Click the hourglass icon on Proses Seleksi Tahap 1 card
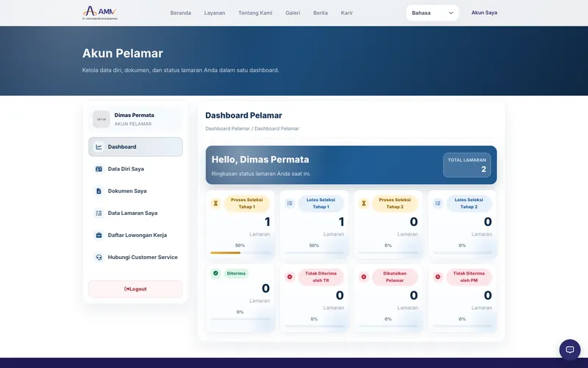Image resolution: width=588 pixels, height=368 pixels. pos(215,203)
